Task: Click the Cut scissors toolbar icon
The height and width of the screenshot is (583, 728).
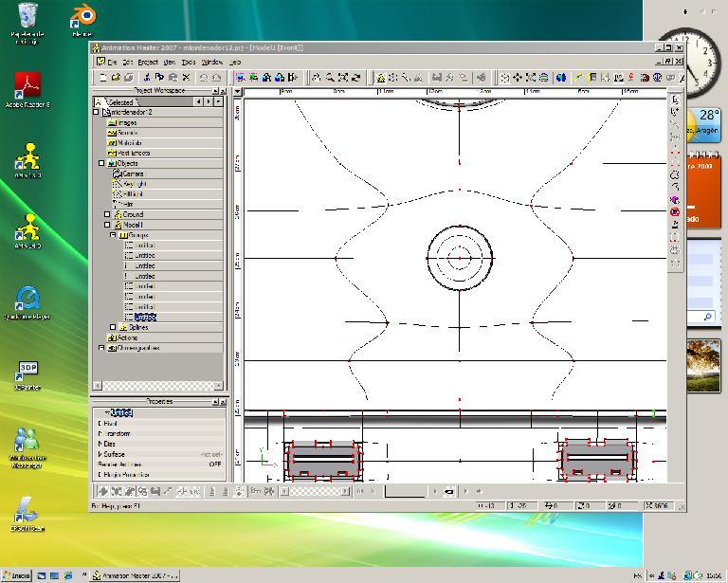Action: (x=147, y=78)
